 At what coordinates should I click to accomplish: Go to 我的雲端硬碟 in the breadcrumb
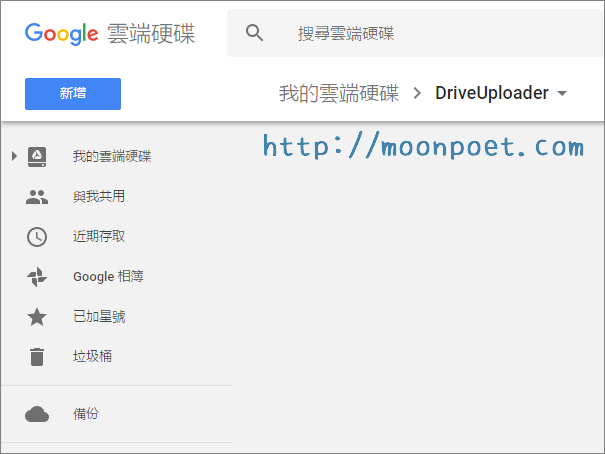338,94
